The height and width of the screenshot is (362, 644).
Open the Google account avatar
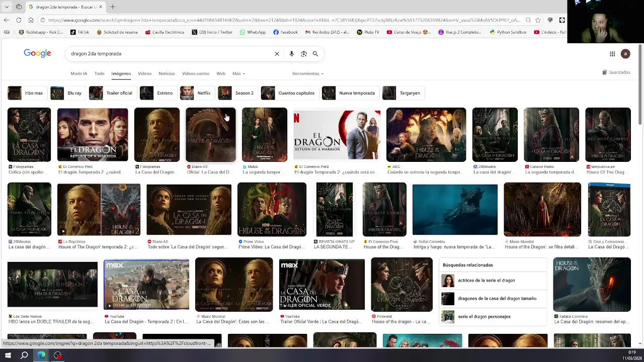(x=625, y=54)
